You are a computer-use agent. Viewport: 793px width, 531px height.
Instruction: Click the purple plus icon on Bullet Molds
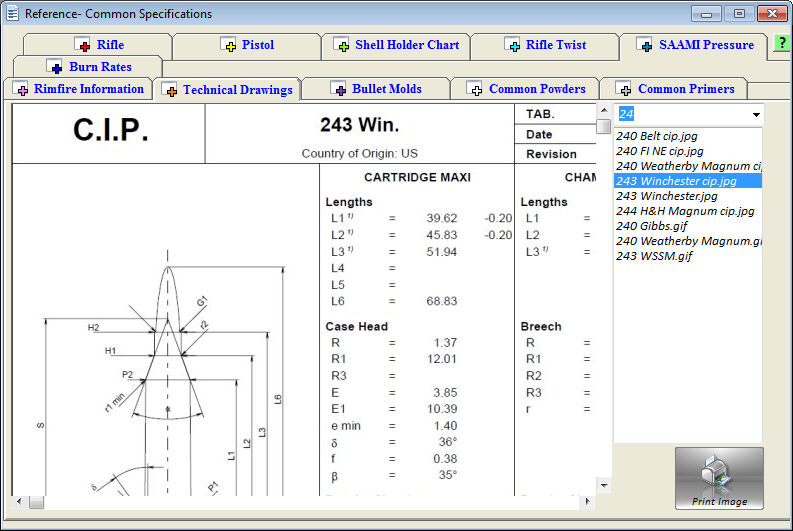pyautogui.click(x=338, y=88)
